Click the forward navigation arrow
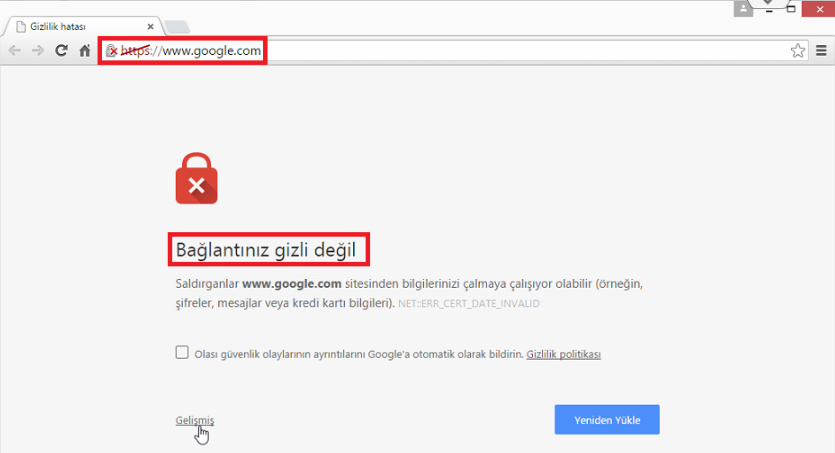Image resolution: width=835 pixels, height=453 pixels. point(38,50)
